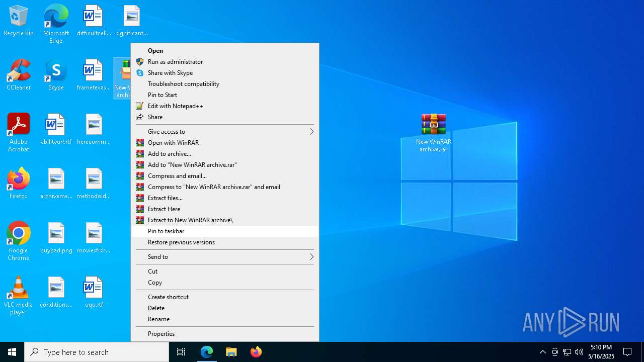Image resolution: width=644 pixels, height=362 pixels.
Task: Select New WinRAR archive.rar on right side
Action: (433, 133)
